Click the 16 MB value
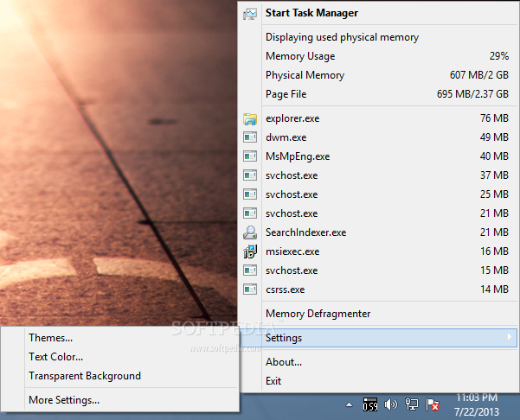520x420 pixels. [494, 251]
